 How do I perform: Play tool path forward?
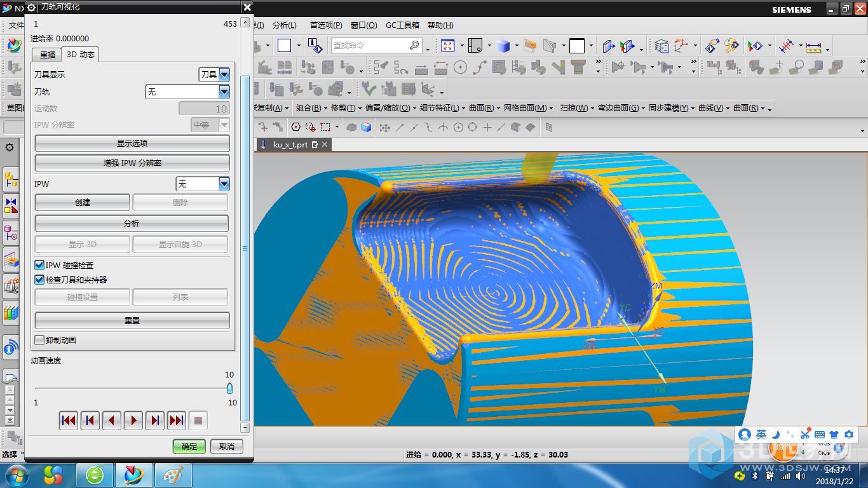[133, 420]
